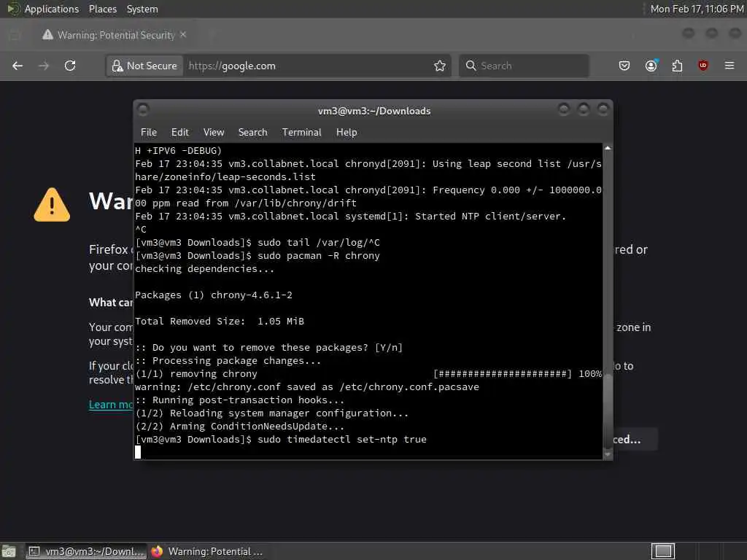Open the Firefox account icon
747x560 pixels.
[651, 66]
